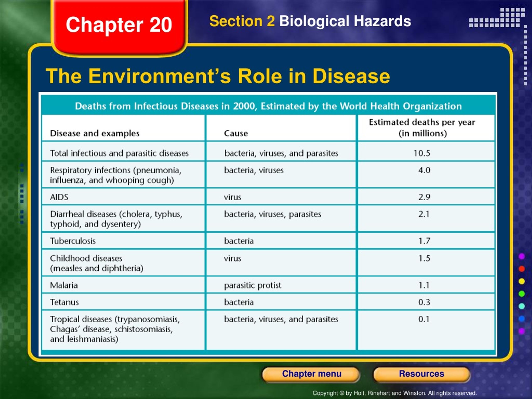The height and width of the screenshot is (399, 532).
Task: Click the Holt, Rinehart and Winston copyright line
Action: (395, 393)
